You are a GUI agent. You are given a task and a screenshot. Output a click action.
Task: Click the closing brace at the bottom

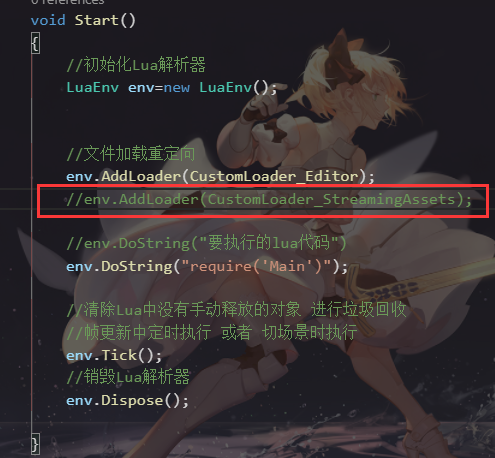coord(36,444)
